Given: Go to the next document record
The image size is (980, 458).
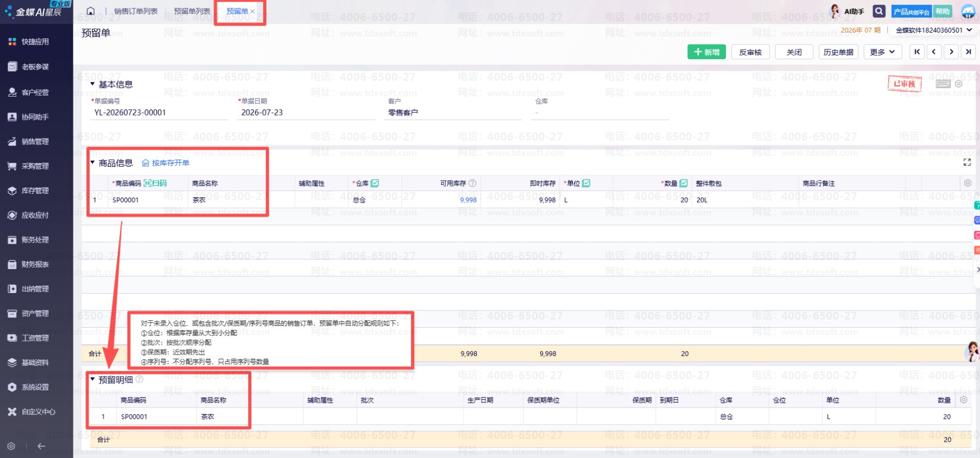Looking at the screenshot, I should click(951, 52).
